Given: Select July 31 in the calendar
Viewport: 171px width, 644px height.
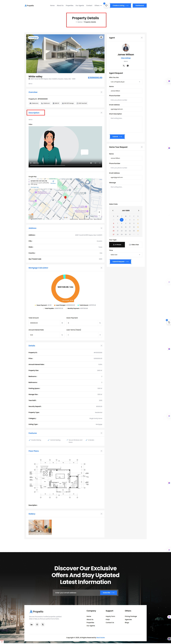Looking at the screenshot, I should coord(130,235).
